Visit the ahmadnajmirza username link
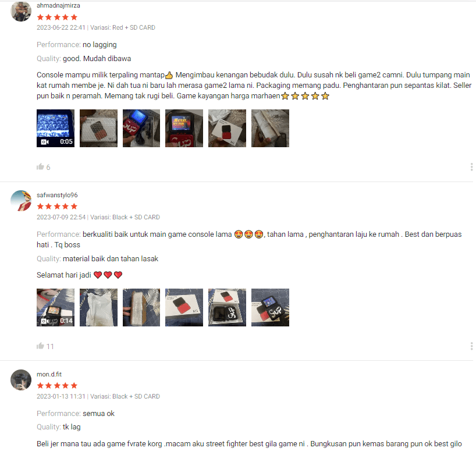Screen dimensions: 476x455 coord(58,5)
